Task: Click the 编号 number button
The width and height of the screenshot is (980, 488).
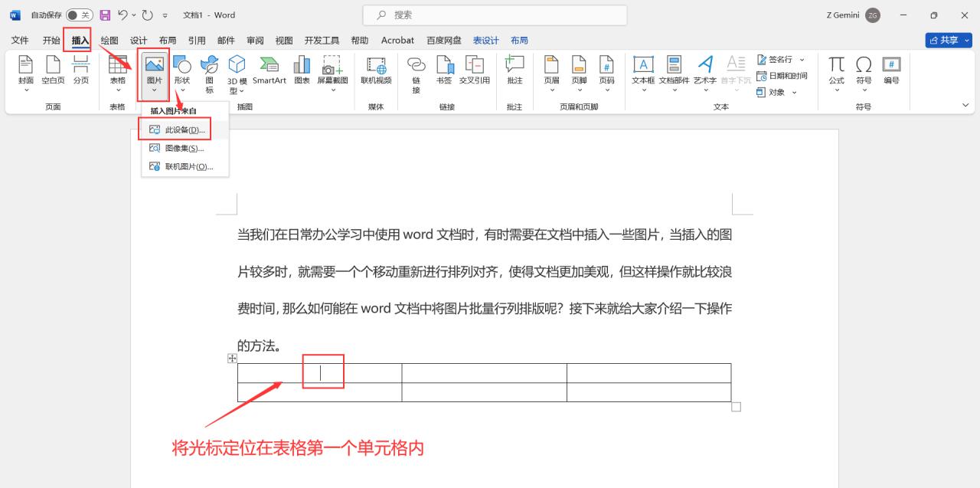Action: (x=891, y=70)
